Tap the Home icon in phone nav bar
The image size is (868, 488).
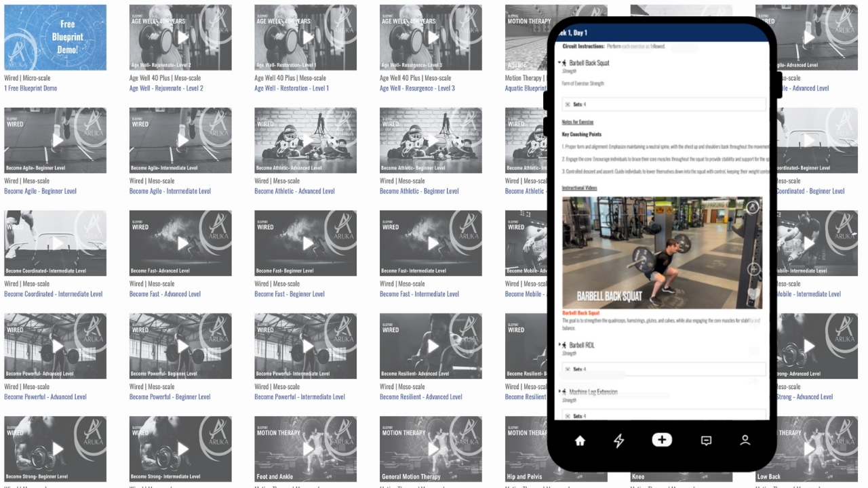pos(580,441)
